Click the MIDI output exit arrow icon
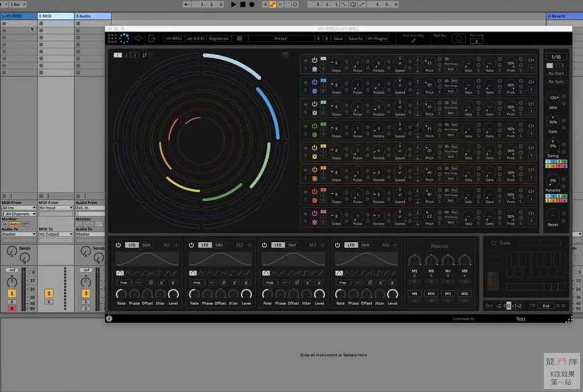The image size is (583, 392). (x=152, y=38)
